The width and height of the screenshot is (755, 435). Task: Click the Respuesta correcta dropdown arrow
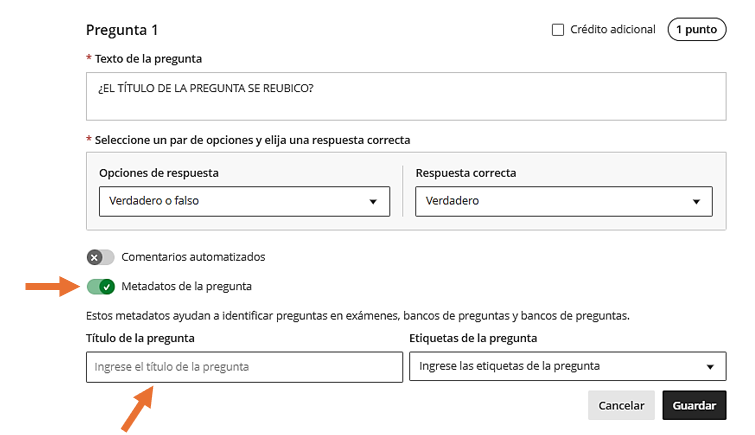tap(696, 202)
